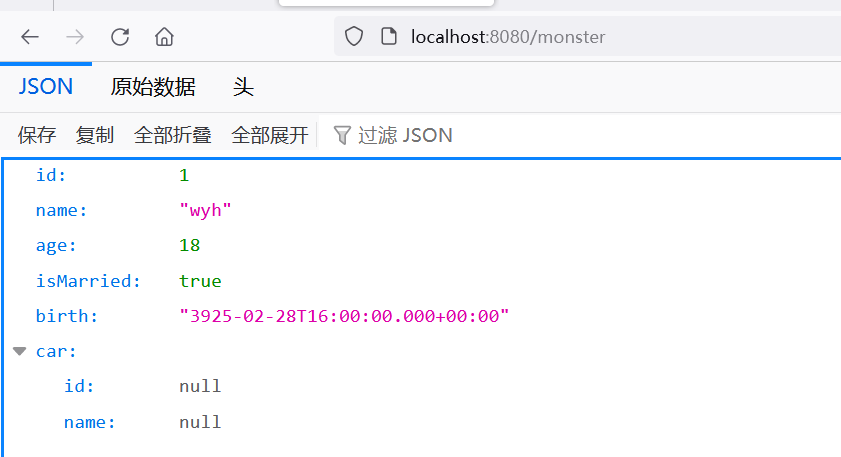
Task: Click the isMarried value true
Action: coord(200,281)
